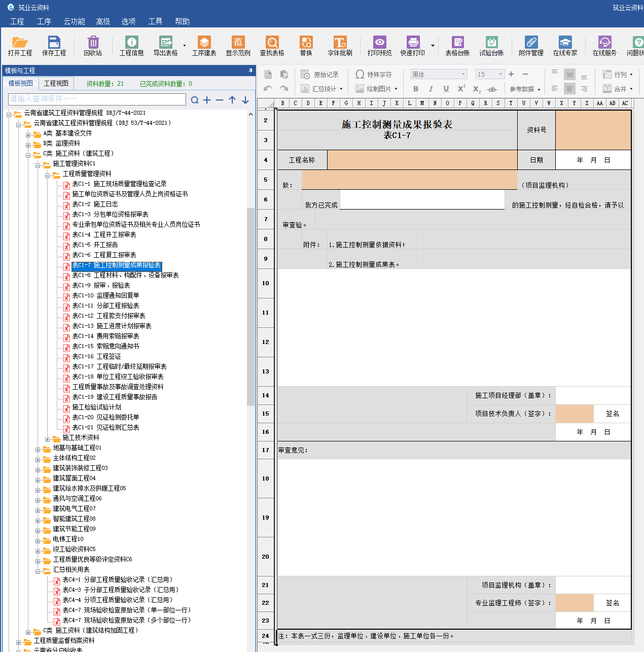Open the 工程 menu

[x=17, y=21]
